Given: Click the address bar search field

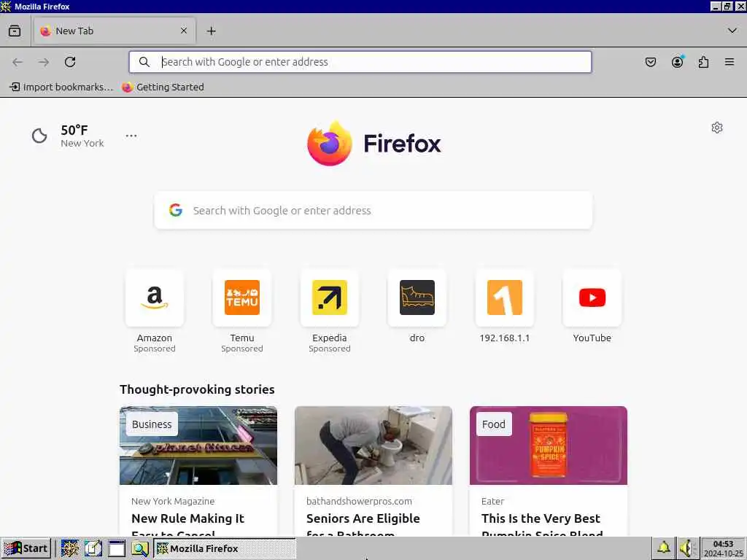Looking at the screenshot, I should (360, 62).
